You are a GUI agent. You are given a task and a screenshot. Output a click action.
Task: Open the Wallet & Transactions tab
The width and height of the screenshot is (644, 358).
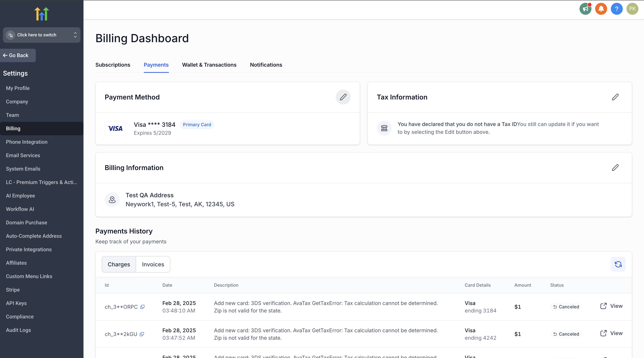(209, 65)
